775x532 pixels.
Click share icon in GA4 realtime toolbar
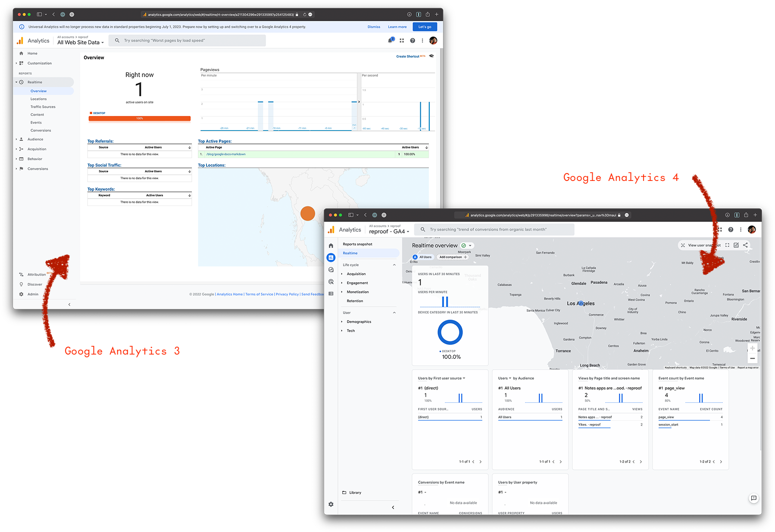coord(745,245)
